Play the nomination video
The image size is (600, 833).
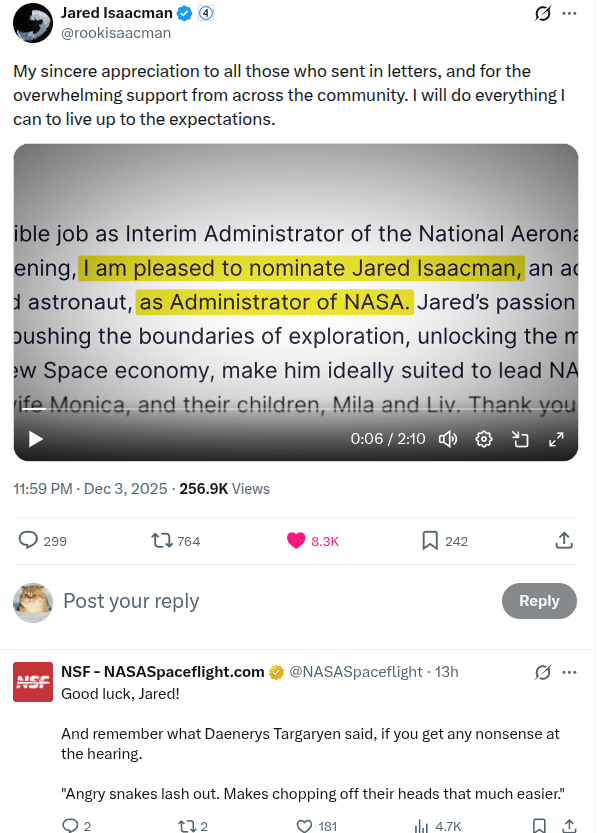click(x=35, y=439)
